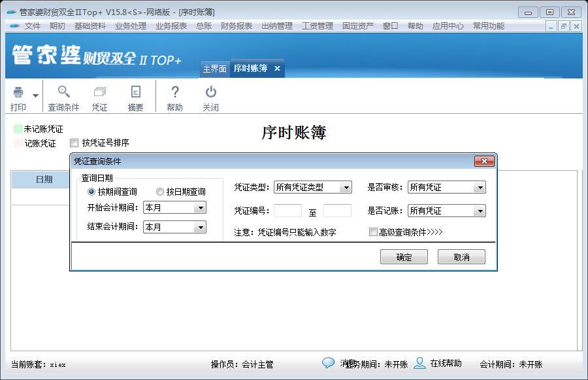
Task: Check the 高级查询条件 option
Action: tap(373, 232)
